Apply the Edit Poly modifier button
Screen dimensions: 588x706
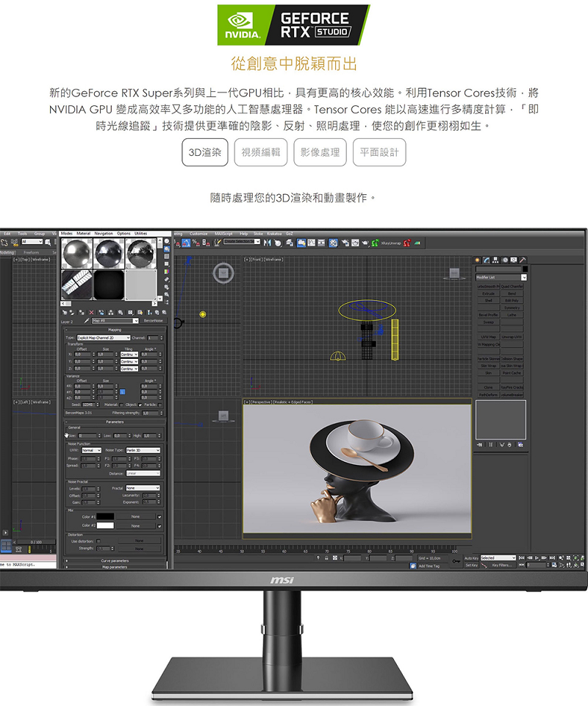[x=512, y=301]
